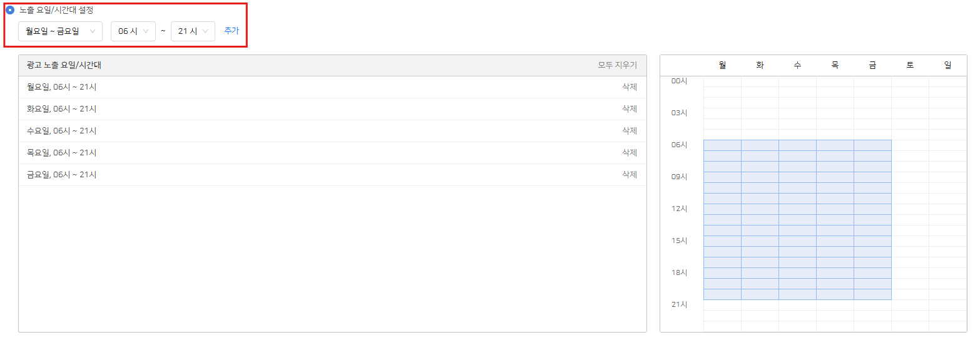The height and width of the screenshot is (342, 980).
Task: Click the 월 column header in schedule grid
Action: click(722, 65)
